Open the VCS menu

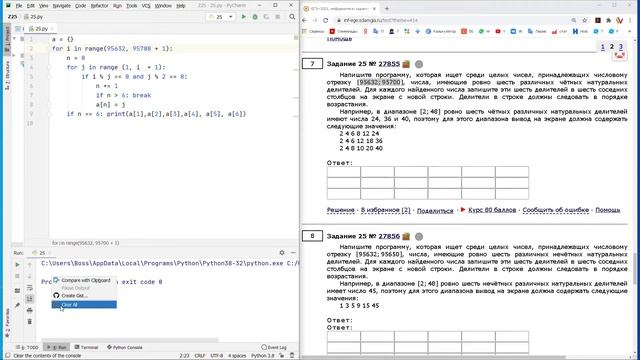point(146,6)
